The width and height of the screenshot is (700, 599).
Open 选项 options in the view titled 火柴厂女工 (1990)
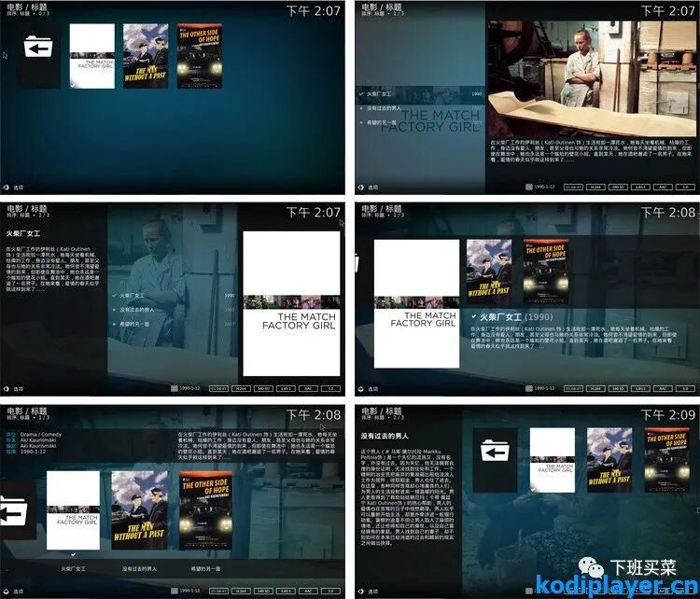coord(369,389)
